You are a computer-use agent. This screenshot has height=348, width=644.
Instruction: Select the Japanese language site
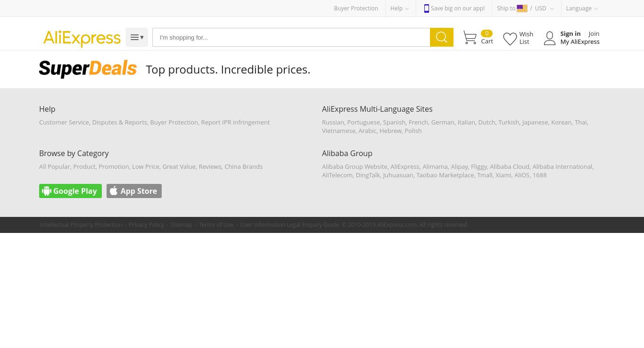pyautogui.click(x=535, y=122)
